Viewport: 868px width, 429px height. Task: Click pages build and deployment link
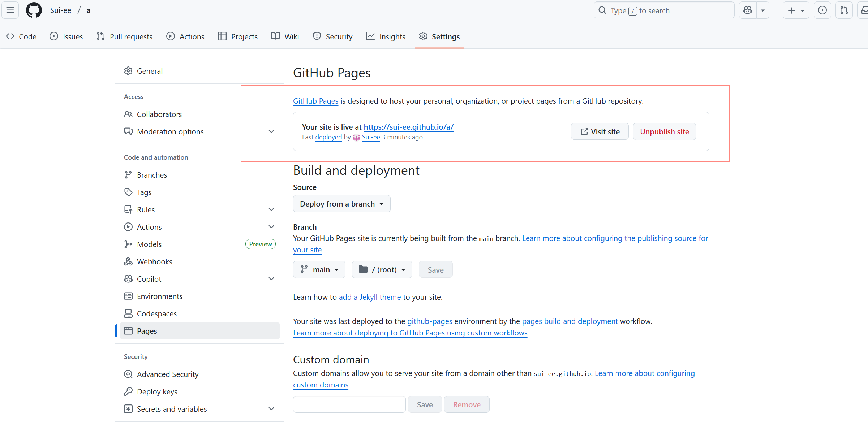[570, 321]
